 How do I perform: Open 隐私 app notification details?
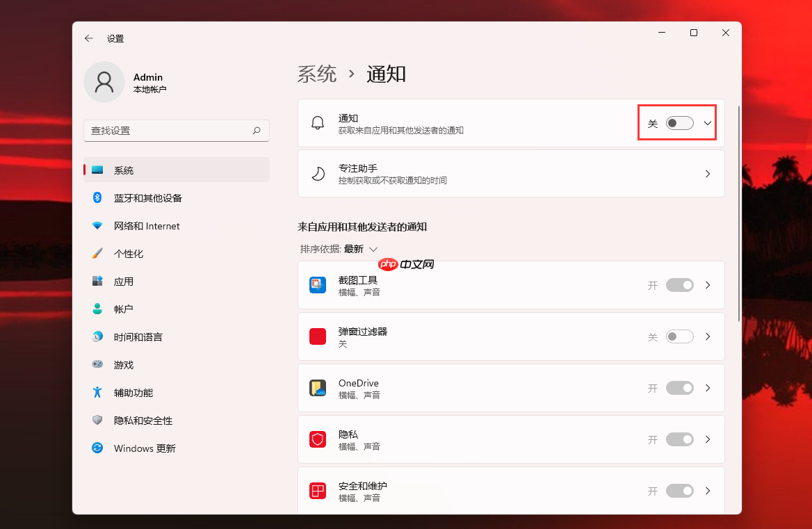[707, 439]
